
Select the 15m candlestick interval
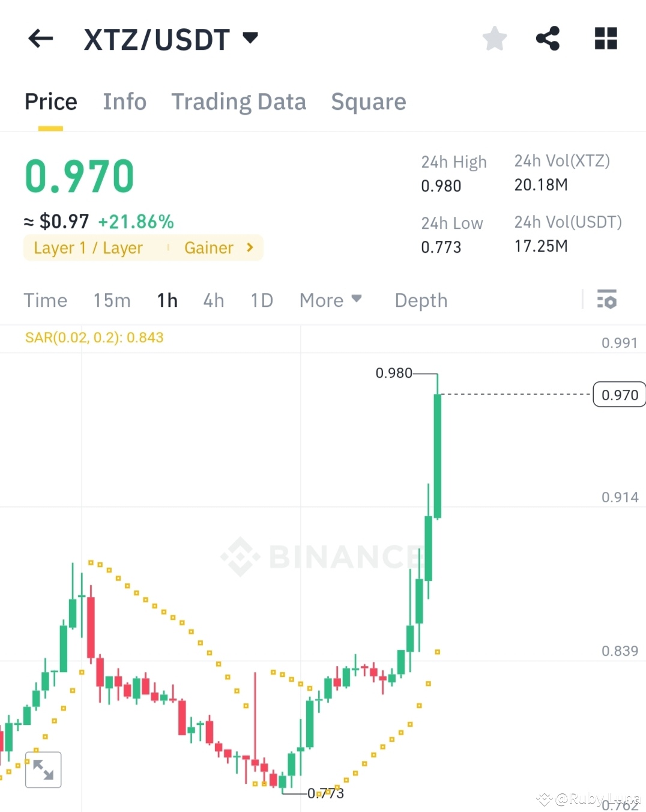112,300
